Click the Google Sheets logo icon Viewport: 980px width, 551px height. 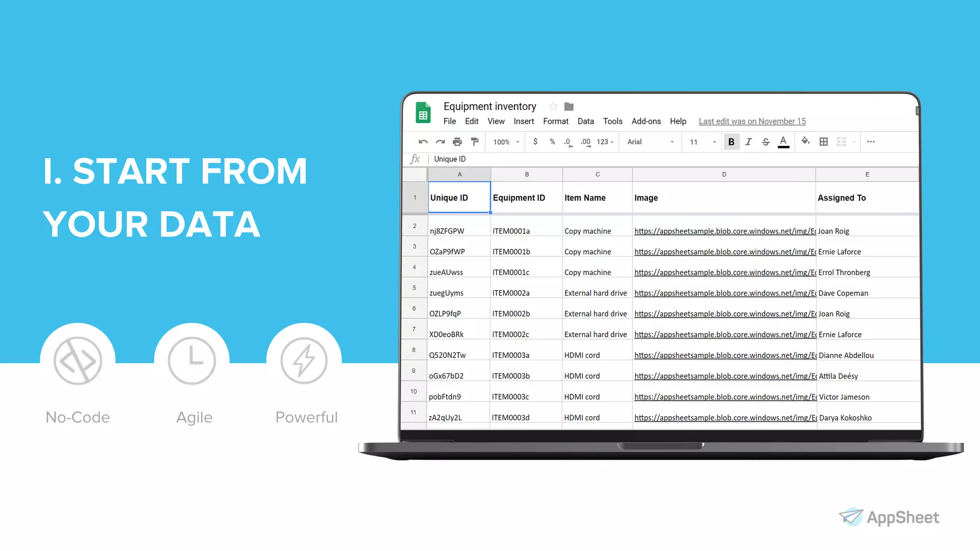(423, 113)
